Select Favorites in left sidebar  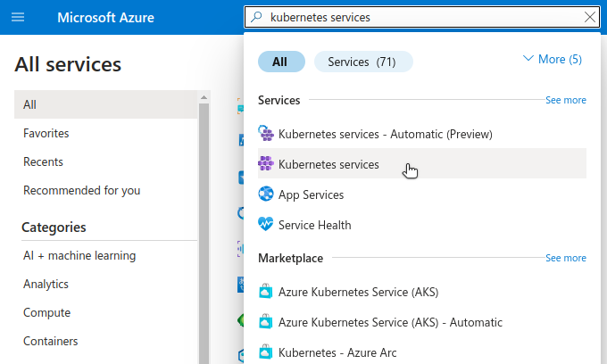pyautogui.click(x=46, y=133)
